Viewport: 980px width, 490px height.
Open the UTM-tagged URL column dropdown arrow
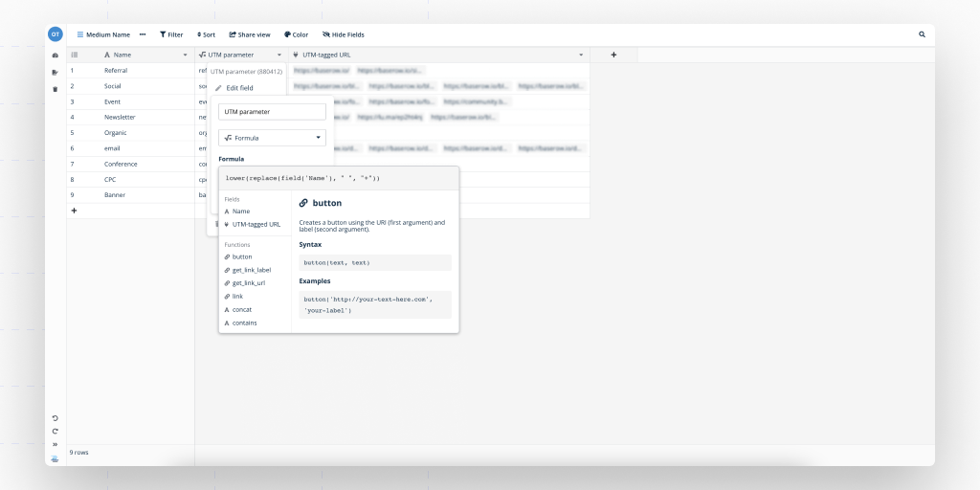tap(581, 55)
